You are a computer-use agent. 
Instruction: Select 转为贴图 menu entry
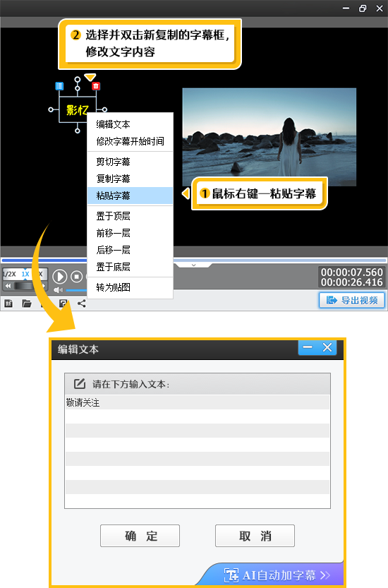(130, 287)
